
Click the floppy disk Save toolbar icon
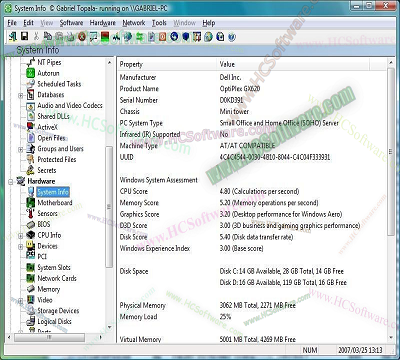tap(24, 36)
